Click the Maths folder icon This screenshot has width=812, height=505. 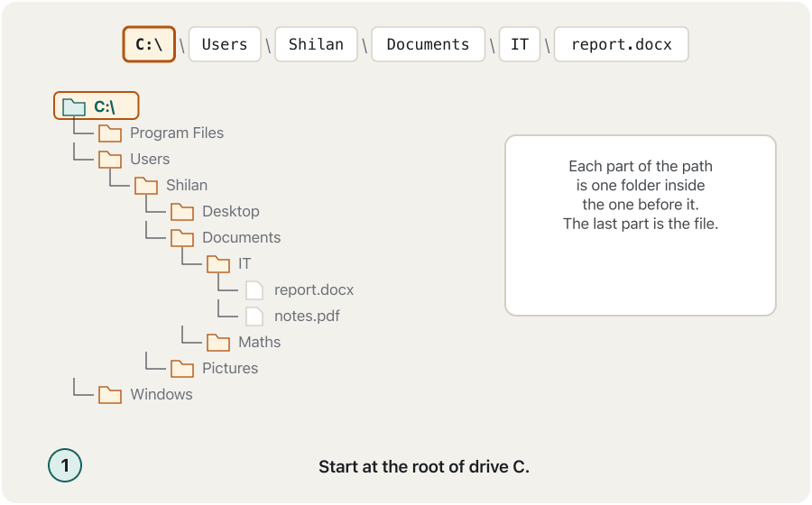pos(218,343)
